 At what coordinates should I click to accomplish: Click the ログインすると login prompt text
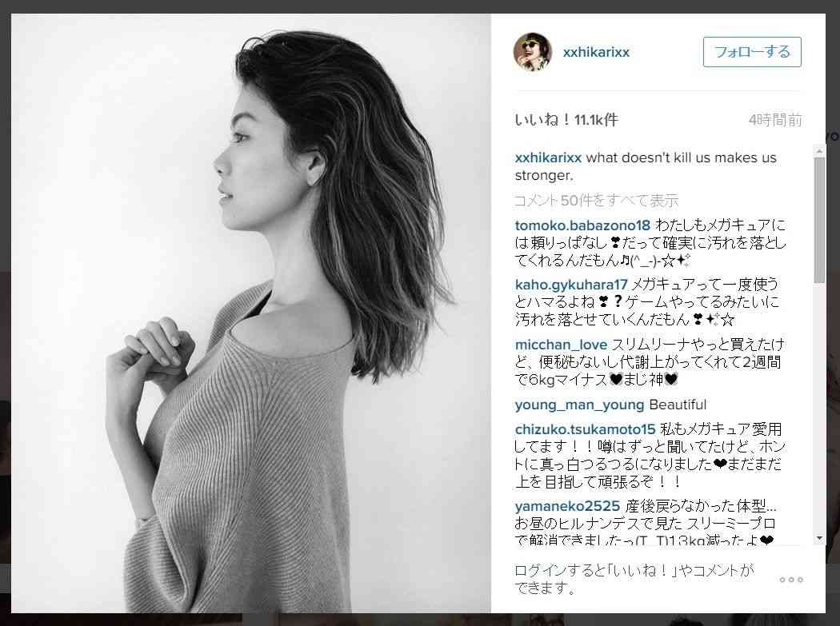(x=634, y=579)
